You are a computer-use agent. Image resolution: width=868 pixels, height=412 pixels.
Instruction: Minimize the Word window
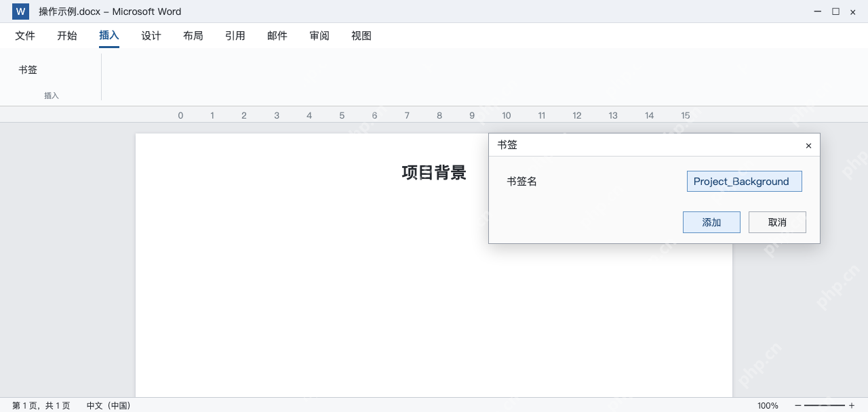pyautogui.click(x=818, y=12)
